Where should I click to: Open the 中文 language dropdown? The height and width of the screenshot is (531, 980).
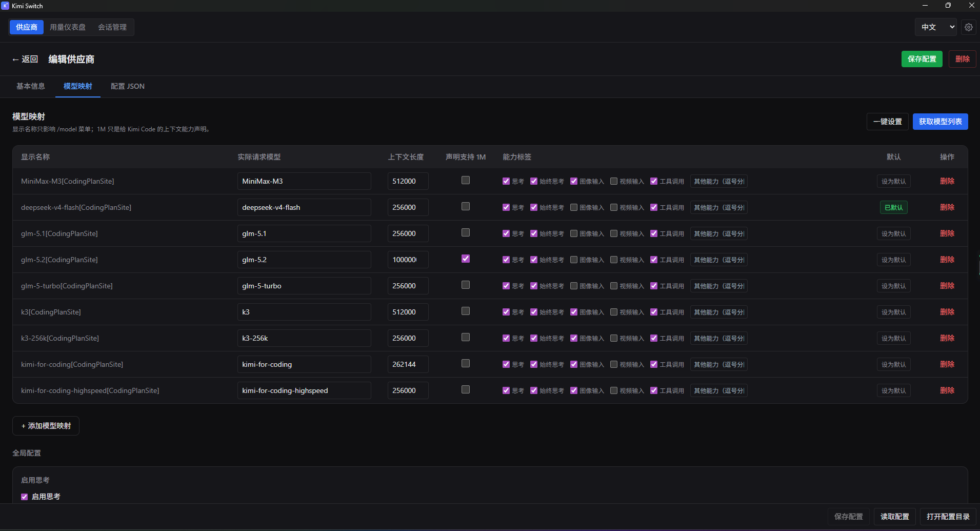click(936, 27)
